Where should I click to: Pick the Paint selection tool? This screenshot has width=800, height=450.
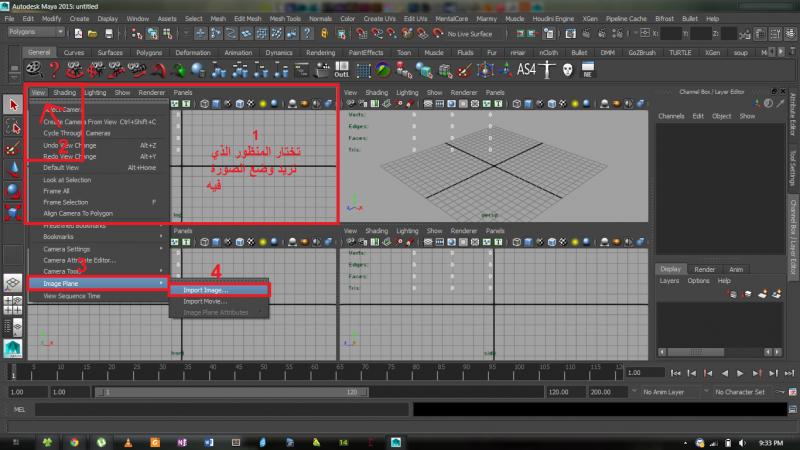13,148
